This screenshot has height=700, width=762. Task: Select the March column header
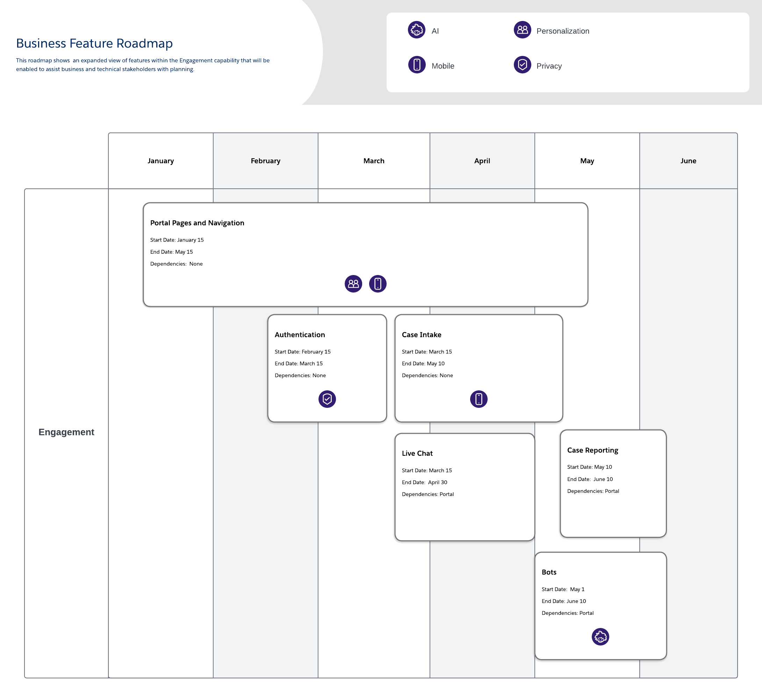tap(374, 161)
